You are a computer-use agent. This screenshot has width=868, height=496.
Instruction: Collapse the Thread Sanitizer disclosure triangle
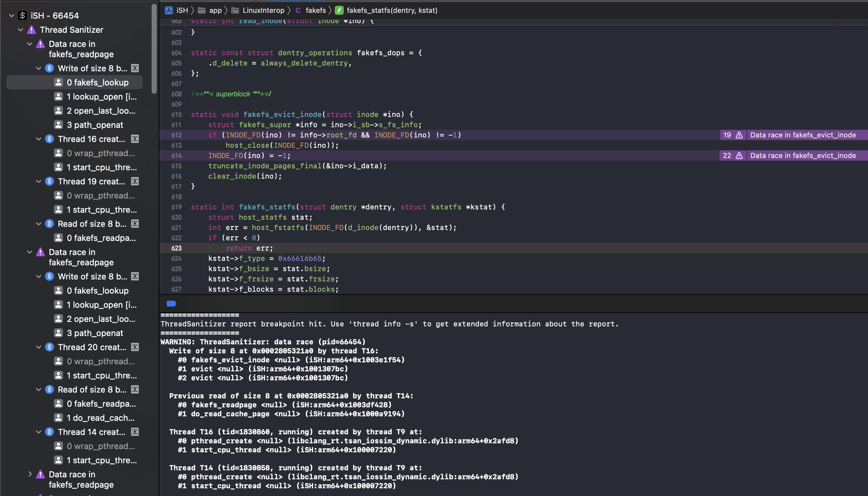click(20, 30)
